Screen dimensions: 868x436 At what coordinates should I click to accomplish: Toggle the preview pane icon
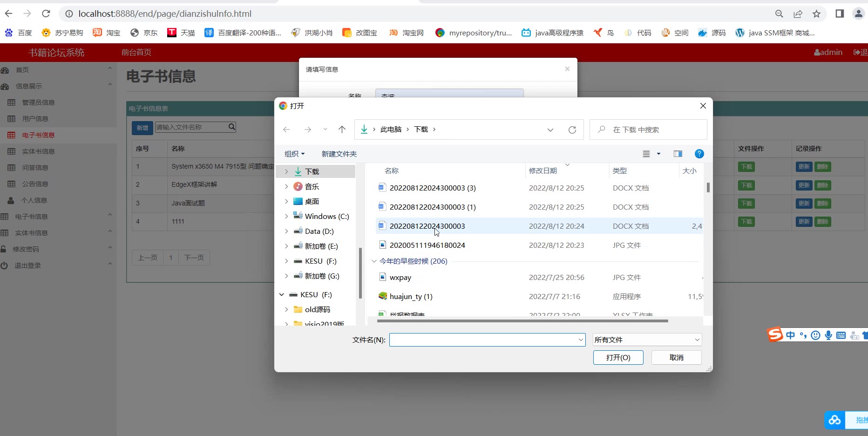pyautogui.click(x=678, y=154)
